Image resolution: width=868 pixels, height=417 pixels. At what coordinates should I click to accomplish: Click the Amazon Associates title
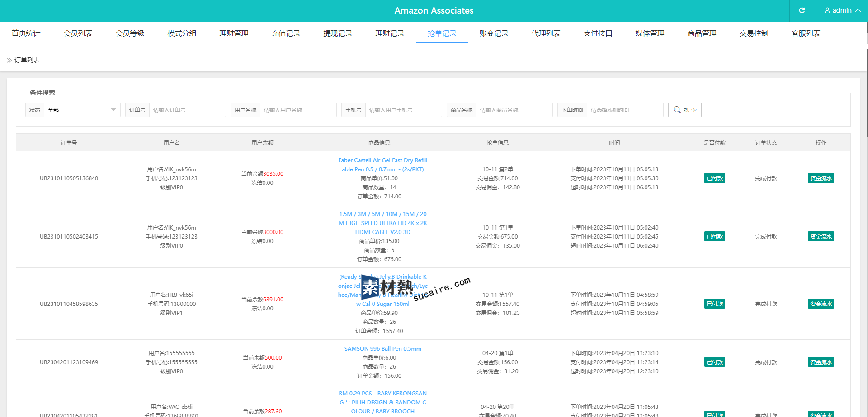pos(434,10)
